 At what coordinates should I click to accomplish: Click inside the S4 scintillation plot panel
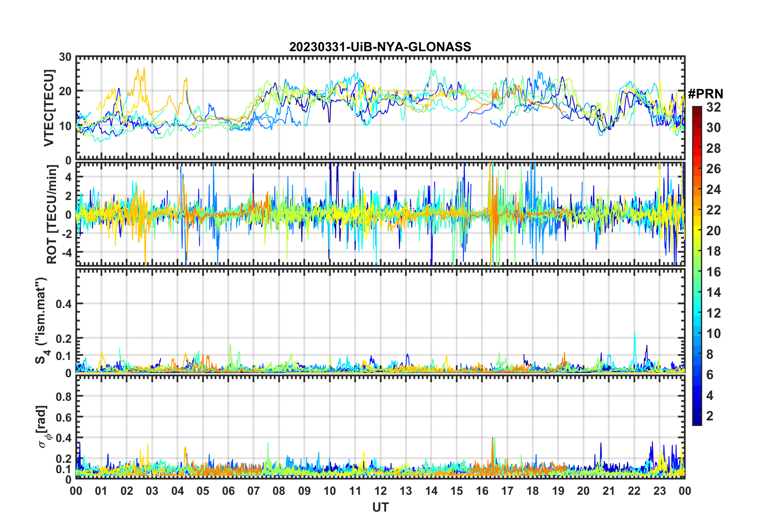point(380,320)
